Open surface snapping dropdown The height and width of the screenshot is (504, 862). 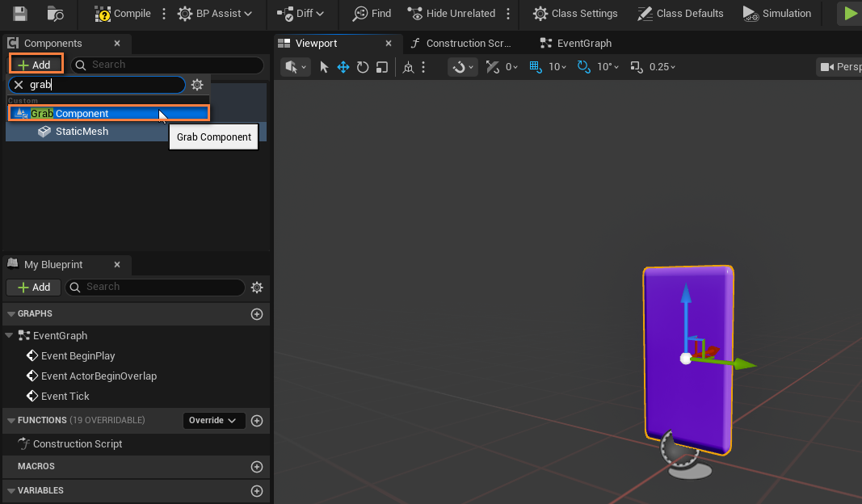pos(462,66)
